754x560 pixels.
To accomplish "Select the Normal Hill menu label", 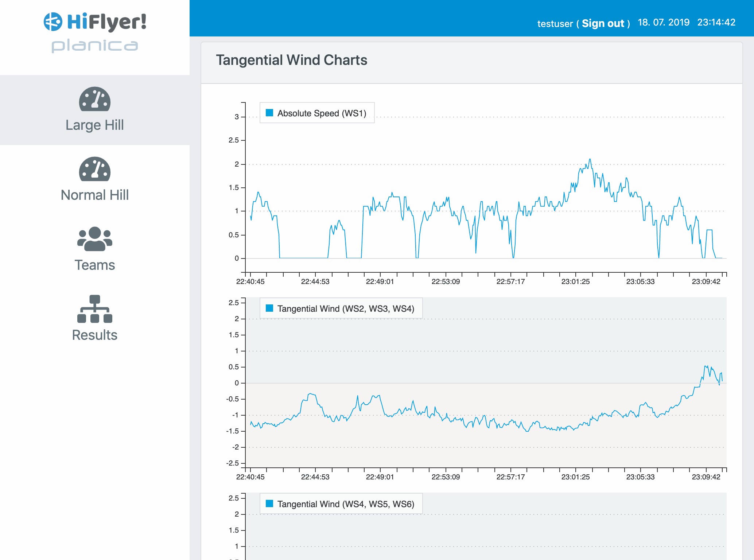I will tap(94, 195).
